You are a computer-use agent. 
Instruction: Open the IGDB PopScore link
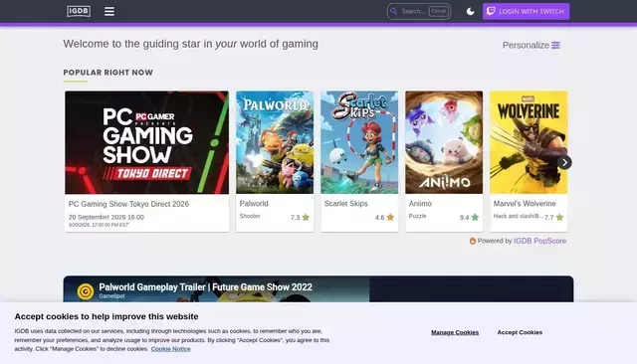click(x=539, y=241)
